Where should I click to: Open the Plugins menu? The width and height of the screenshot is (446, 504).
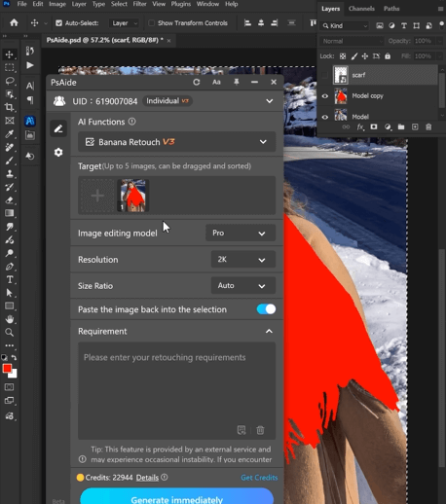[x=181, y=4]
